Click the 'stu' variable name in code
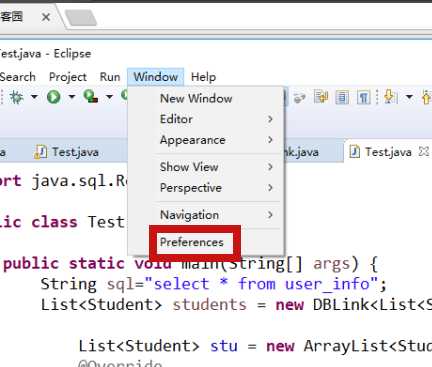This screenshot has width=432, height=367. tap(224, 346)
